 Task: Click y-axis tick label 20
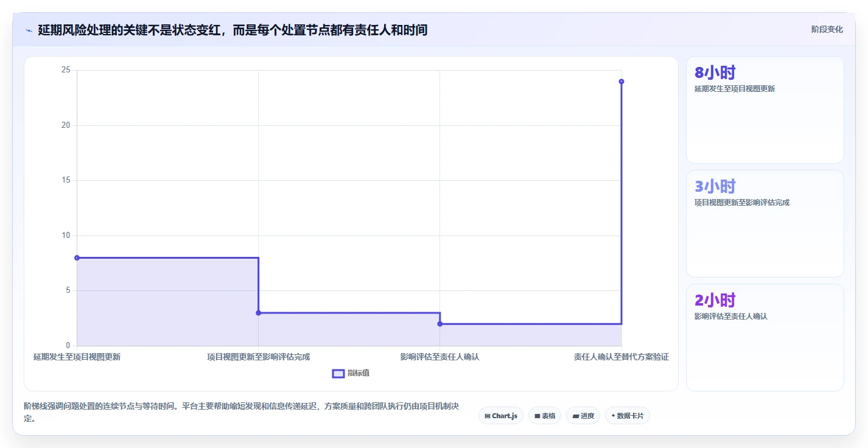pyautogui.click(x=66, y=125)
